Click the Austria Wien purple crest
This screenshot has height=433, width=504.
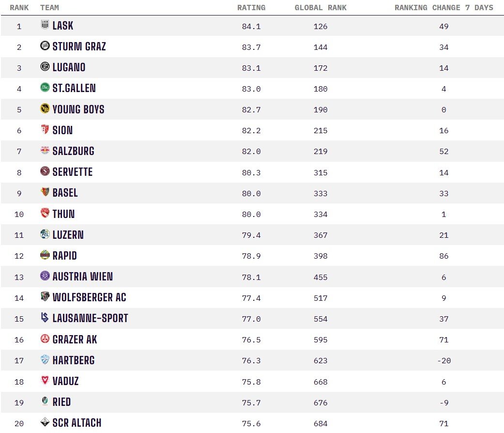pos(45,276)
